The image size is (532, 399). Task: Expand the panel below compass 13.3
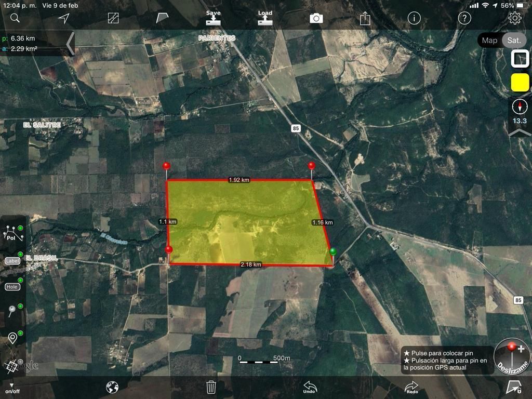coord(520,132)
